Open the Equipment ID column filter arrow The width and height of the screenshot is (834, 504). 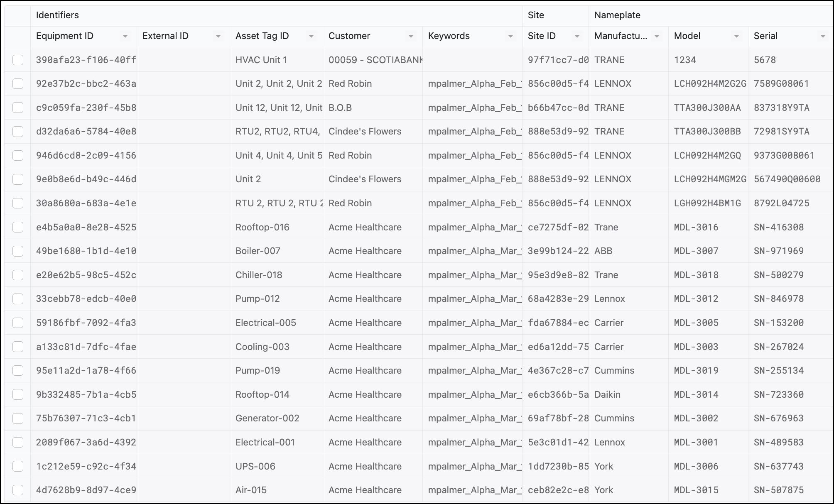click(x=125, y=37)
